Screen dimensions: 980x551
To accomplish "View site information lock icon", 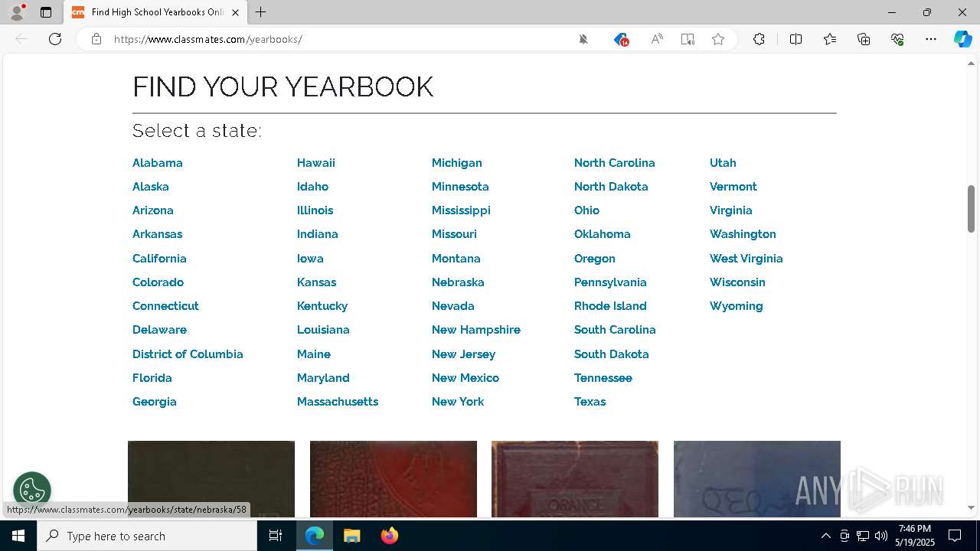I will pos(96,39).
